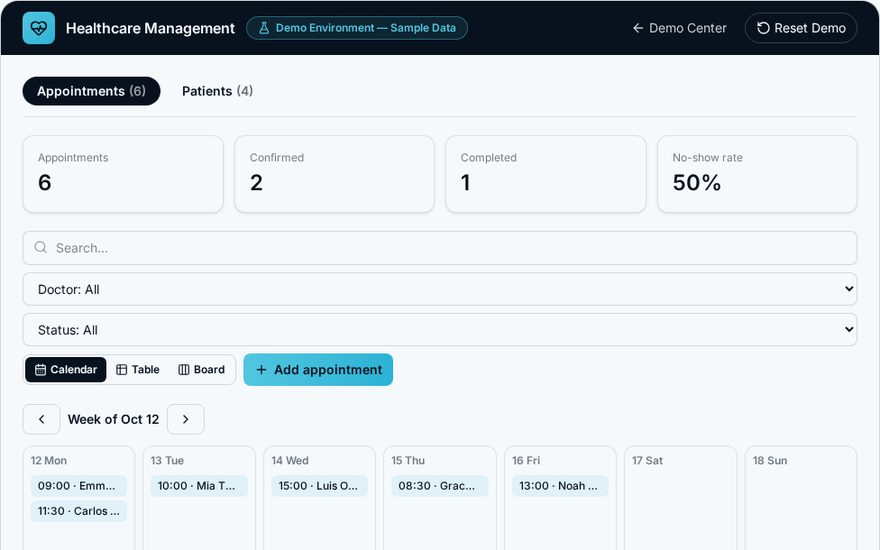Click the Appointments stat card showing 6
880x550 pixels.
point(123,174)
